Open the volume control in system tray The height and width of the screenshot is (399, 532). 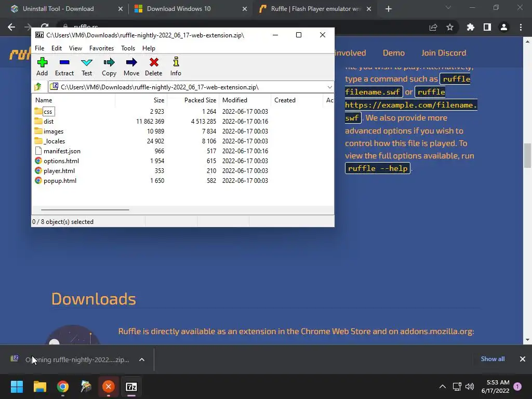coord(470,387)
